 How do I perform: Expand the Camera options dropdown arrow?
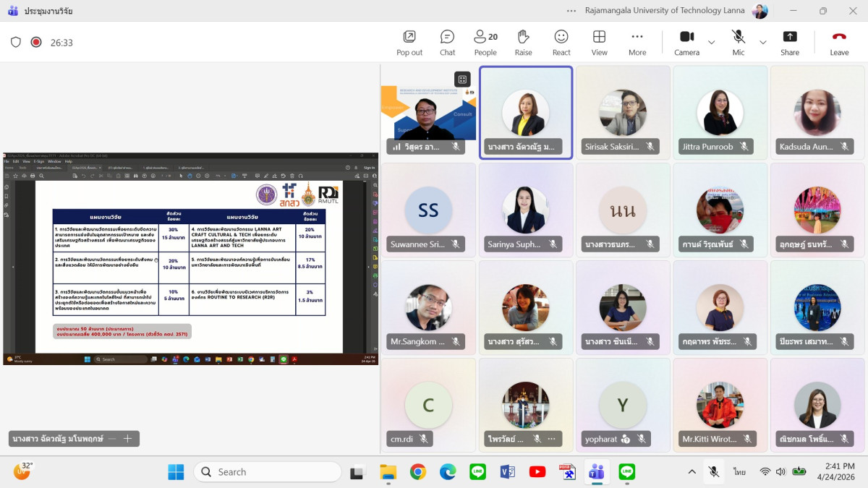[712, 42]
